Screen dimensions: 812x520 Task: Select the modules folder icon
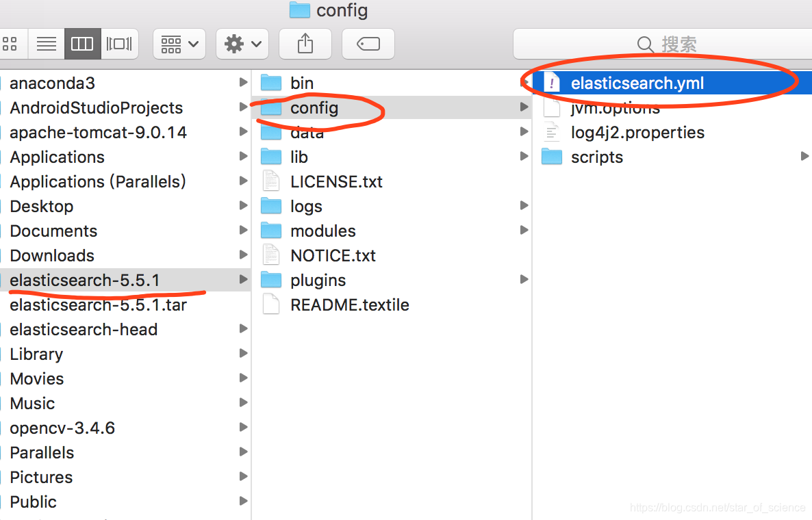click(x=271, y=231)
